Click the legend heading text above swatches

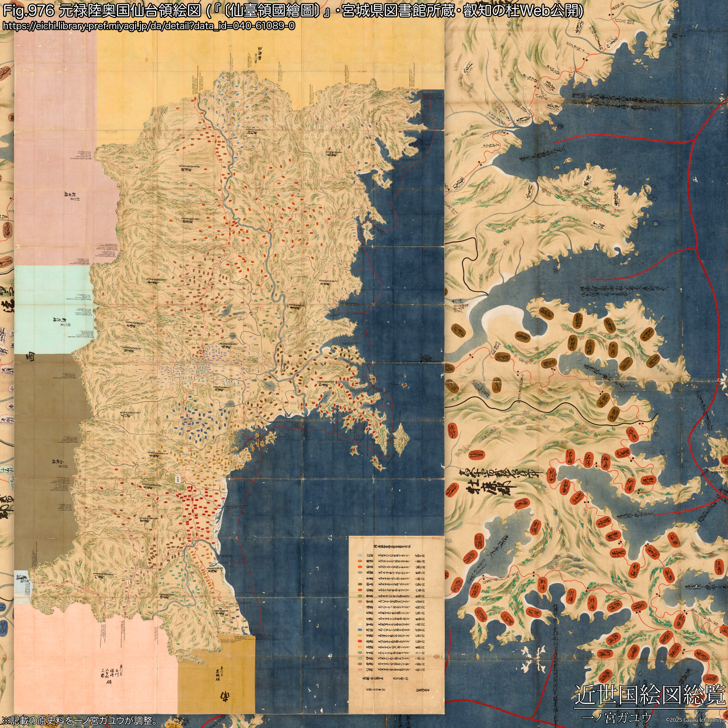pos(392,546)
